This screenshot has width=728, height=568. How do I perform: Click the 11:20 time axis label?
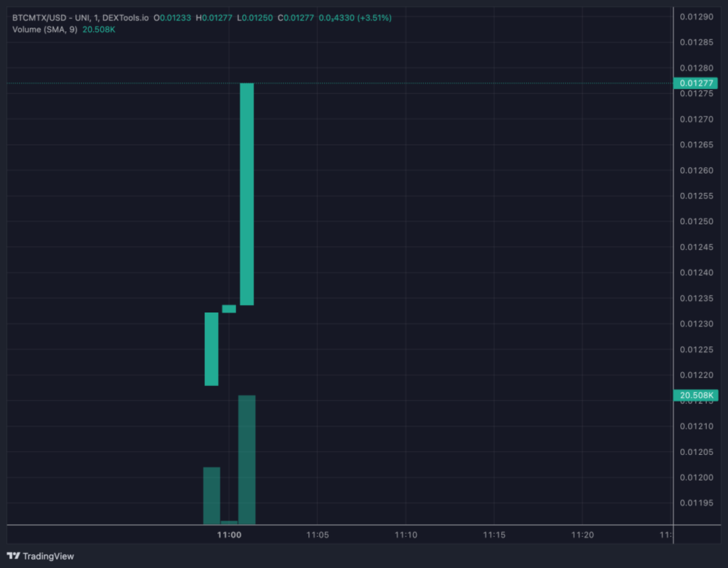(x=582, y=535)
